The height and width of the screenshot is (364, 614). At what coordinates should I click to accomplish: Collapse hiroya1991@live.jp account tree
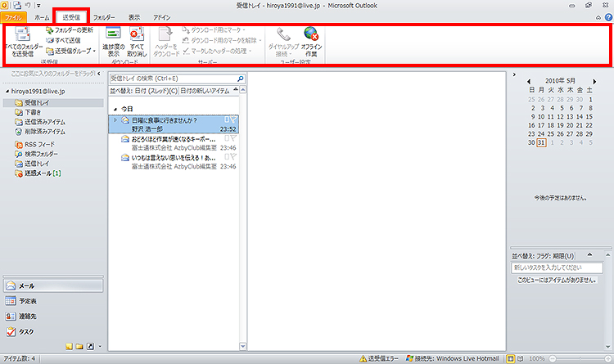click(7, 91)
